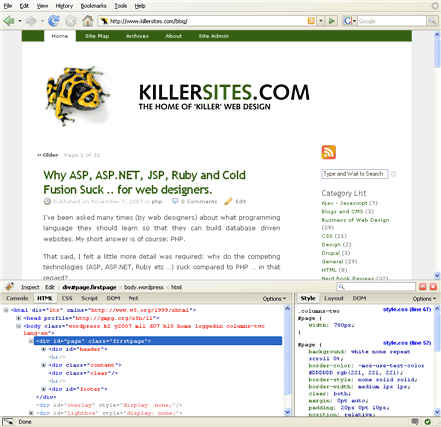This screenshot has width=441, height=427.
Task: Click the Stop loading icon
Action: point(70,21)
